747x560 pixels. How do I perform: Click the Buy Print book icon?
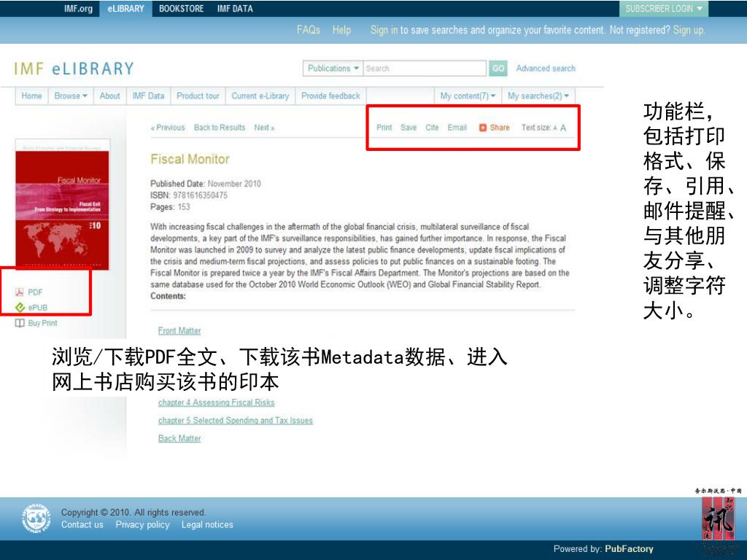[20, 323]
